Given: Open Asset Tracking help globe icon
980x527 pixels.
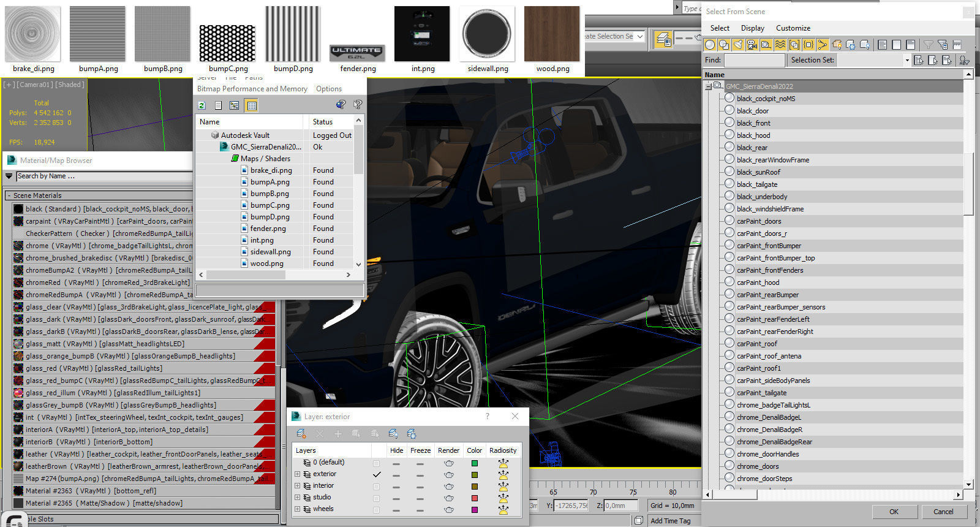Looking at the screenshot, I should point(341,105).
